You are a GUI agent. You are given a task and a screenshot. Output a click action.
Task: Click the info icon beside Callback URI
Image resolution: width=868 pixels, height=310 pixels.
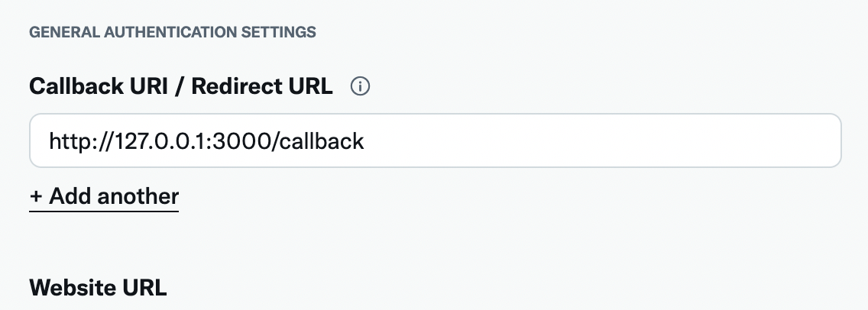pyautogui.click(x=360, y=86)
